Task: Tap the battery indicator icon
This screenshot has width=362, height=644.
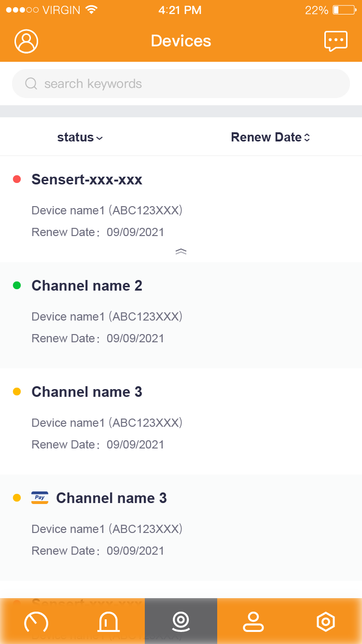Action: coord(343,10)
